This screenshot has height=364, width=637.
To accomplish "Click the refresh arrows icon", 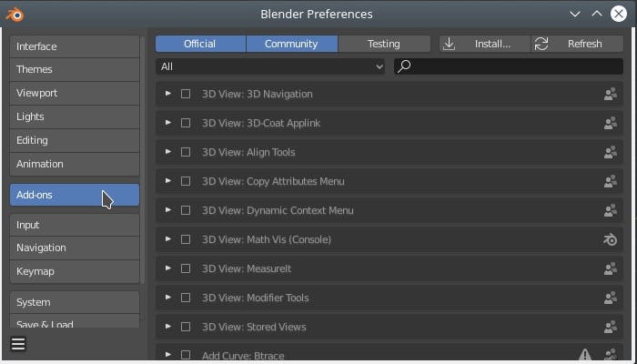I will pyautogui.click(x=541, y=44).
